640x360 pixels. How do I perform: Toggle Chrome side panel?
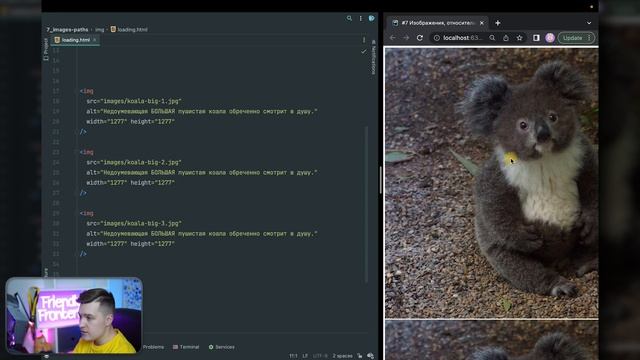(x=536, y=38)
